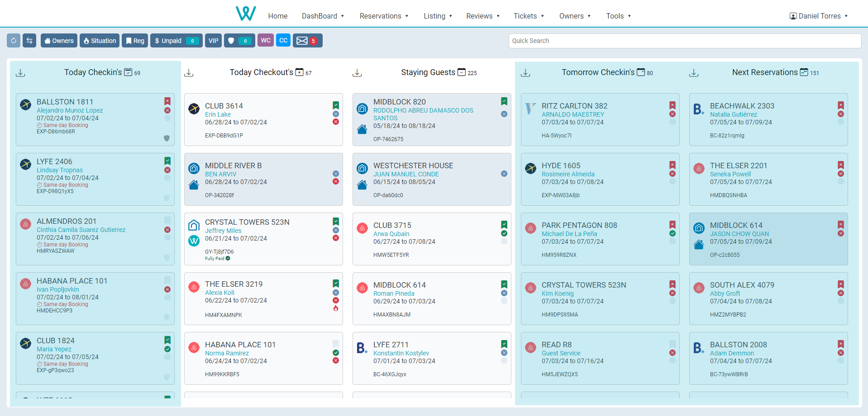Open guest Konstantin Kostylev link
This screenshot has width=868, height=416.
(x=401, y=353)
